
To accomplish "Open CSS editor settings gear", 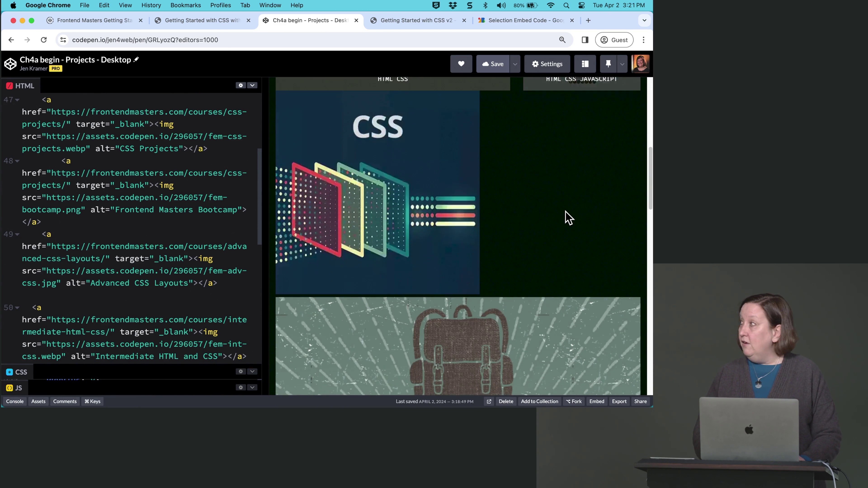I will click(241, 371).
